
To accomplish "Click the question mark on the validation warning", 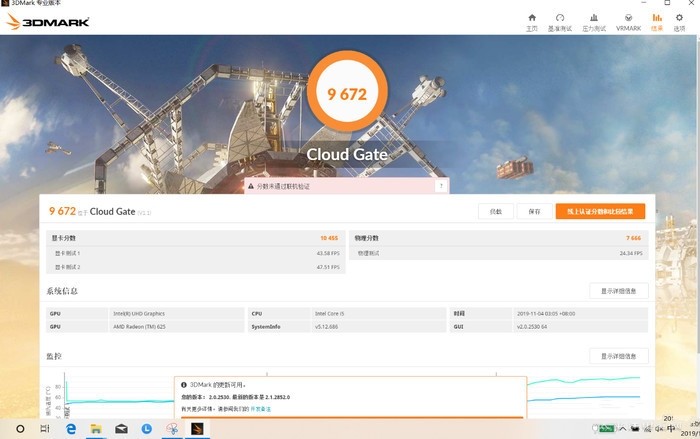I will pyautogui.click(x=441, y=186).
